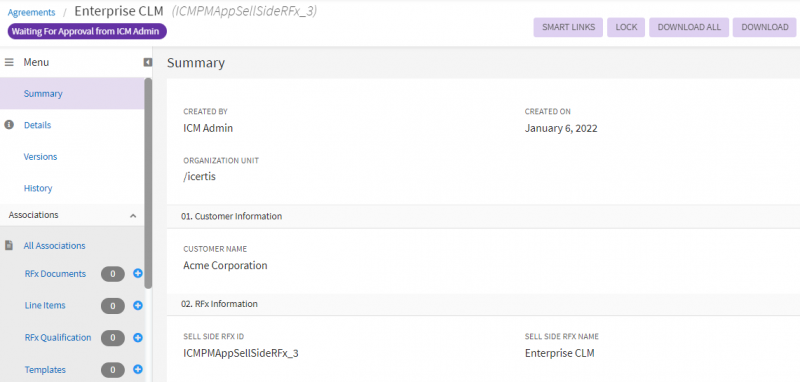Click the Waiting For Approval status badge
Viewport: 800px width, 382px height.
[87, 31]
